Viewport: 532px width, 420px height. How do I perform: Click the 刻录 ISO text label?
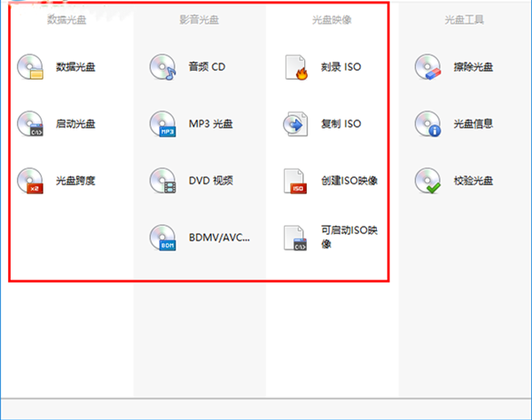340,66
